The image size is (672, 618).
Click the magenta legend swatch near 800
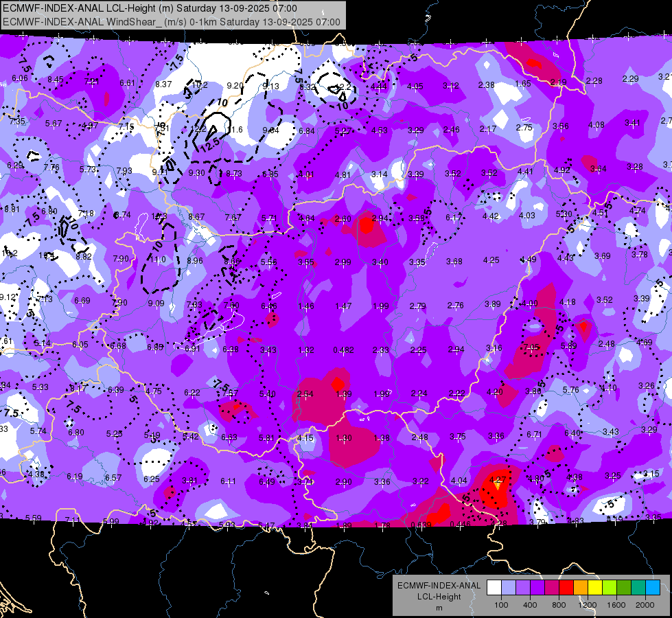[552, 587]
